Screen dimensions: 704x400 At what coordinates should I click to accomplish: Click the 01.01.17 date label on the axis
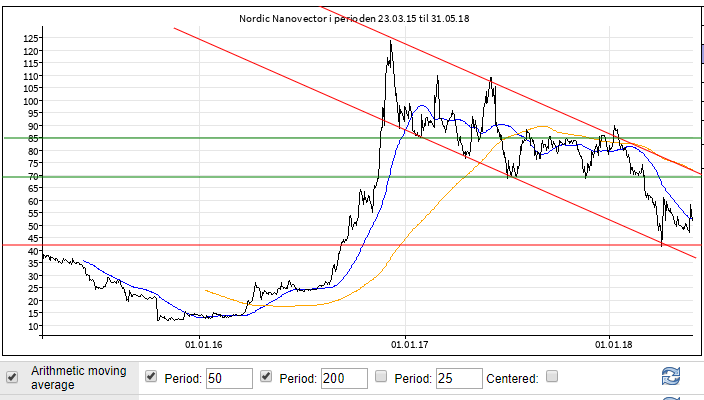click(x=409, y=345)
